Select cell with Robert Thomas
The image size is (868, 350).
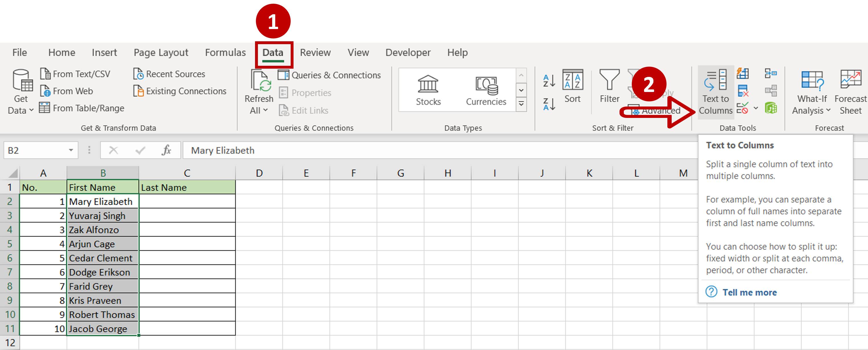pos(103,315)
